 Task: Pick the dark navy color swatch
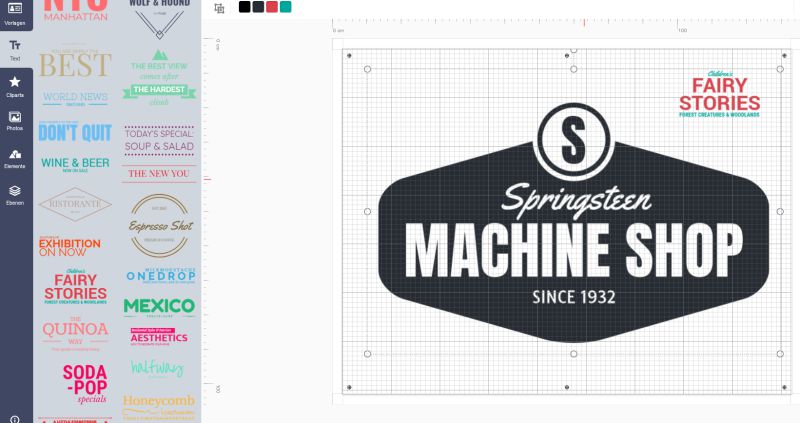pos(258,7)
